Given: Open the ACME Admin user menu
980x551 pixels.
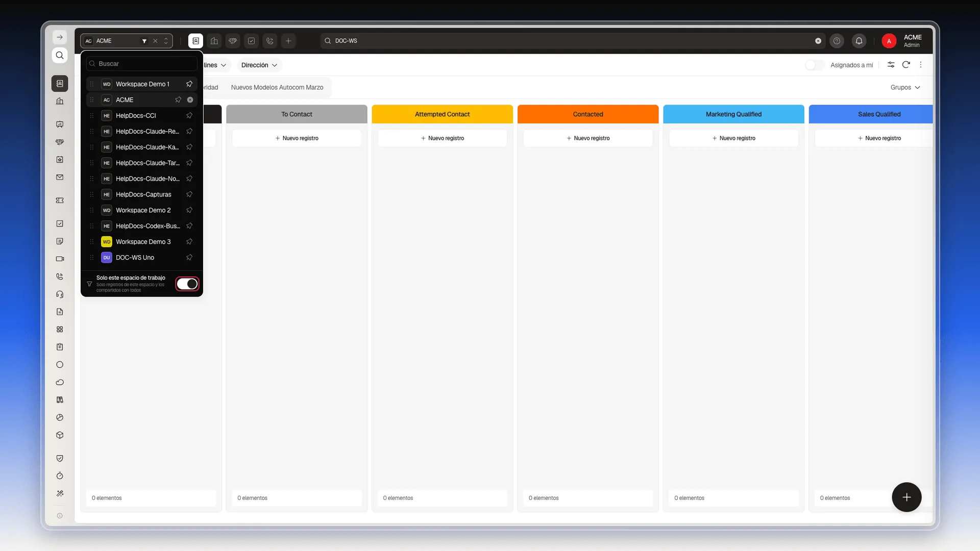Looking at the screenshot, I should 902,41.
